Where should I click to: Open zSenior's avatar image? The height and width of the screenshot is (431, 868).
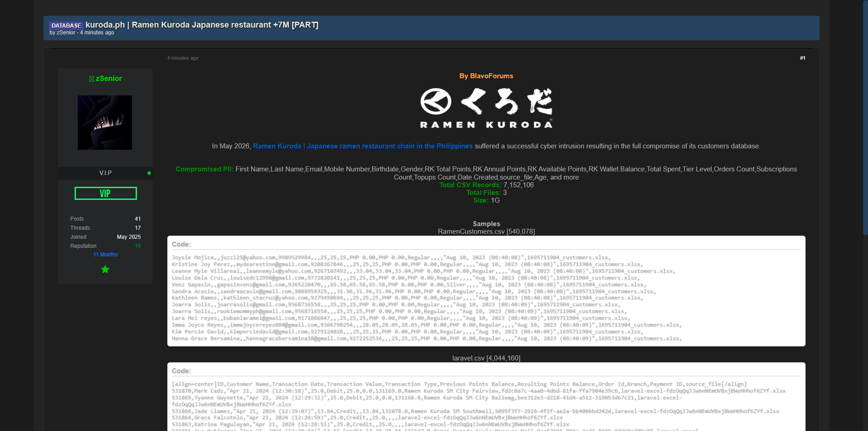pos(105,123)
